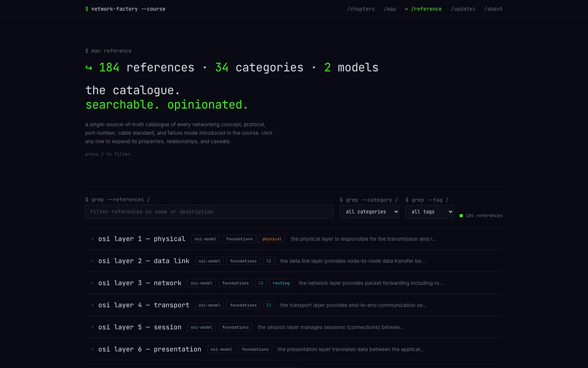Click the l3 tag on the transport row

pyautogui.click(x=269, y=305)
